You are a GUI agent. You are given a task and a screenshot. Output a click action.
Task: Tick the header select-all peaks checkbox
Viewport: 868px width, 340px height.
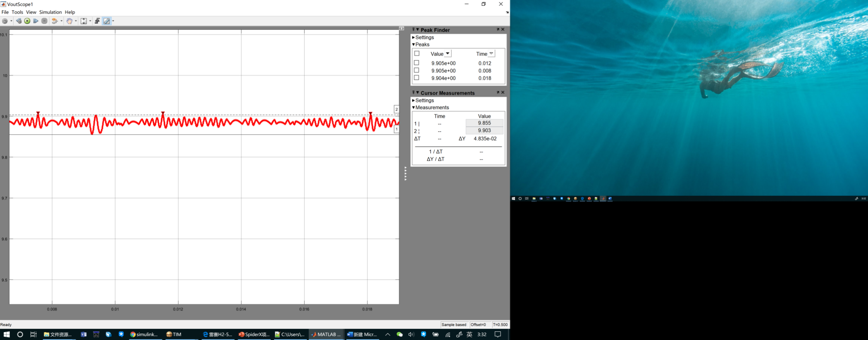tap(417, 53)
